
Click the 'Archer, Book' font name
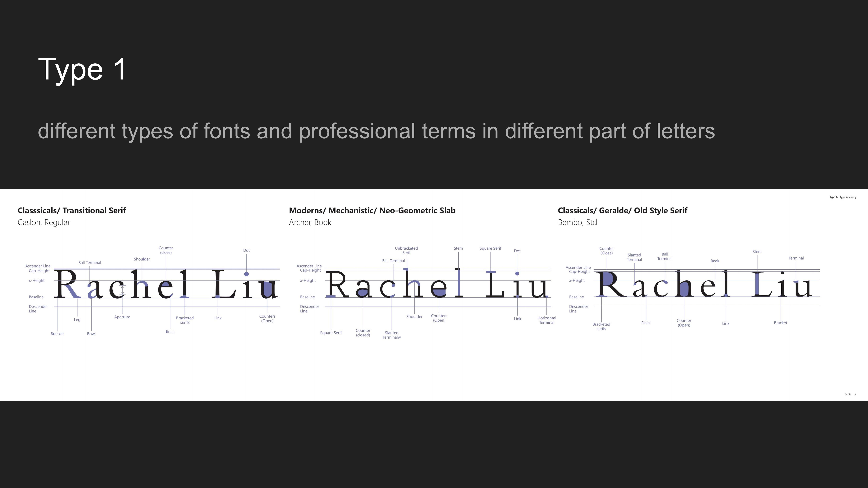pos(310,222)
